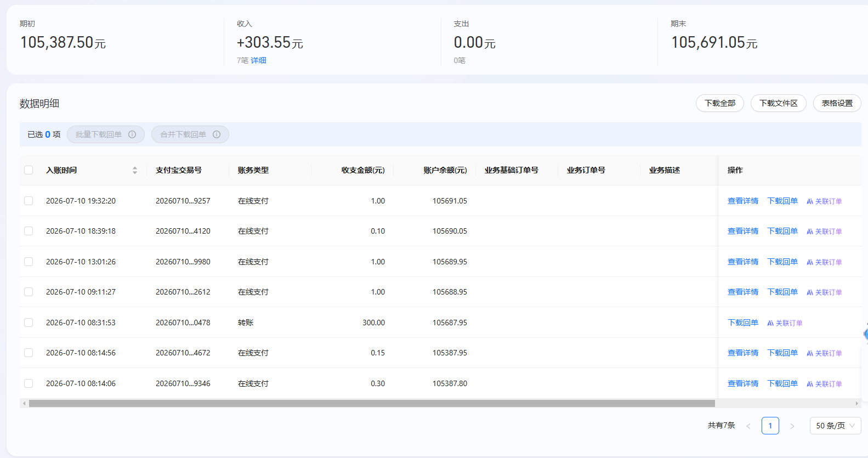Viewport: 868px width, 458px height.
Task: Download 下载回单 for transaction 20260710...4672
Action: click(x=782, y=353)
